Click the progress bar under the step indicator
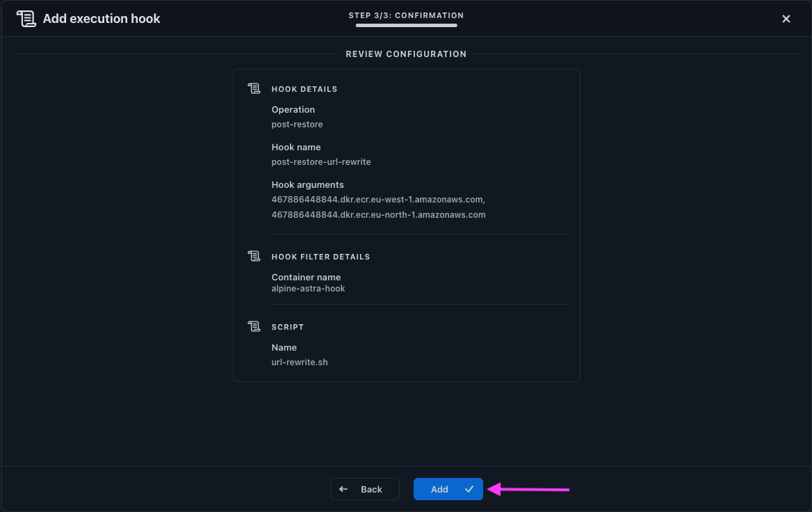 406,25
